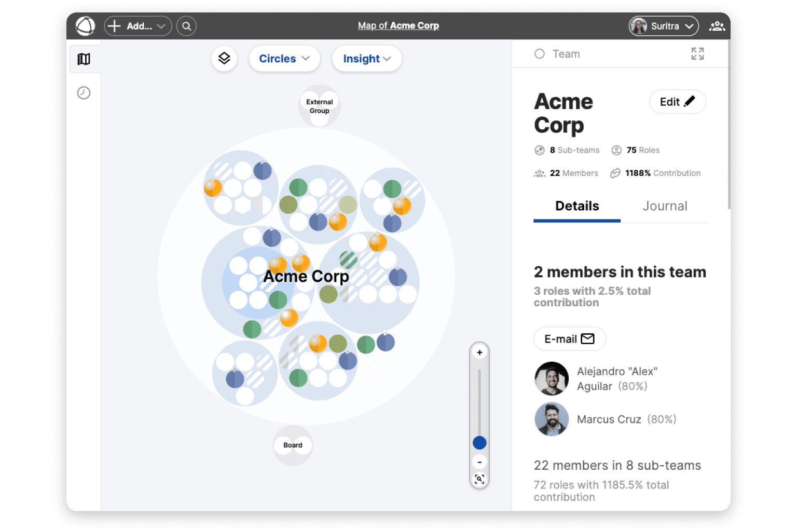Expand the Insight dropdown
This screenshot has width=797, height=532.
(367, 59)
